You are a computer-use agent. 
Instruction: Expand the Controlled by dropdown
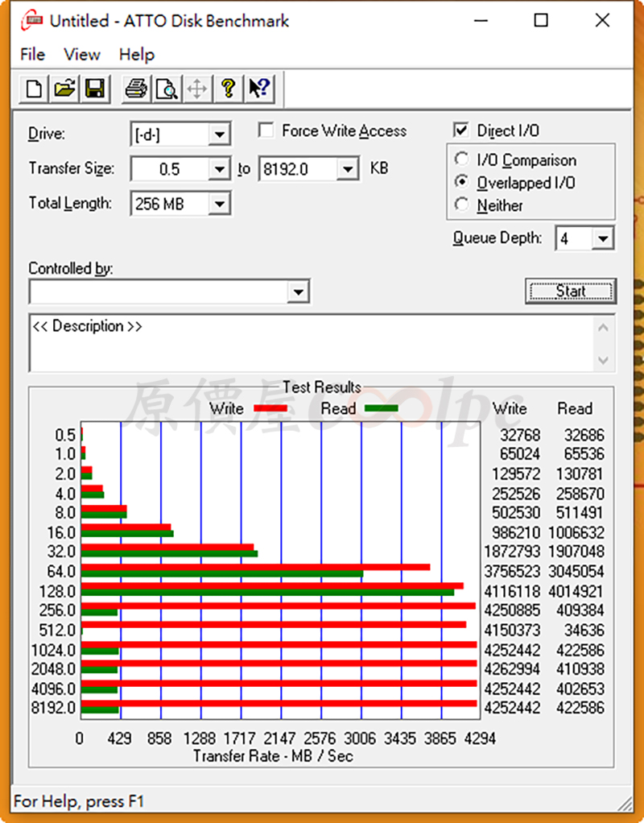tap(299, 292)
